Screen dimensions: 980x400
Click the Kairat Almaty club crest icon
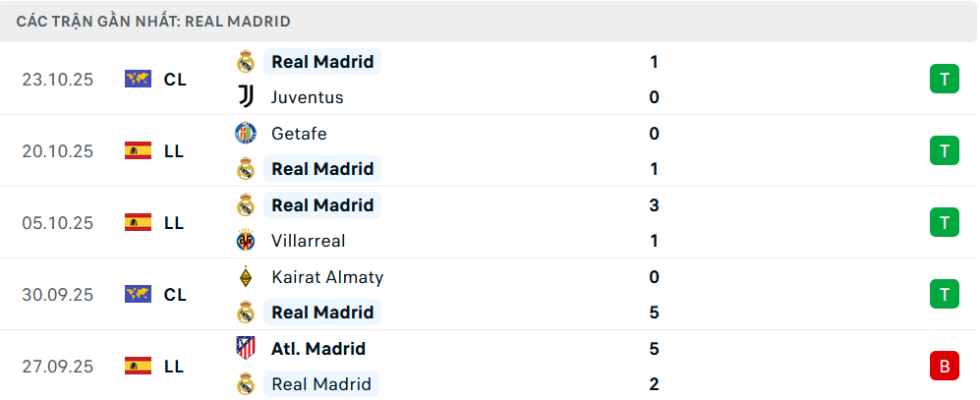[246, 277]
